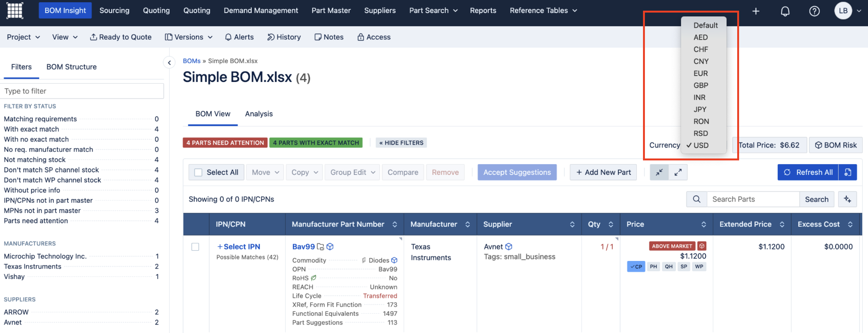Click the collapse rows arrows icon

click(x=659, y=173)
